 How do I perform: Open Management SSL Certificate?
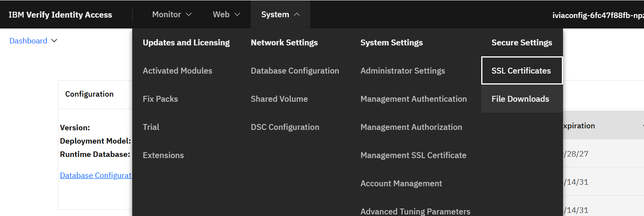(x=413, y=155)
